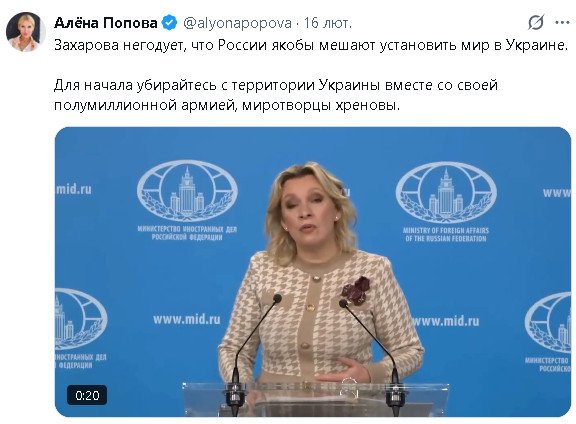Open the @alyonapopova handle link
This screenshot has width=576, height=424.
tap(237, 23)
